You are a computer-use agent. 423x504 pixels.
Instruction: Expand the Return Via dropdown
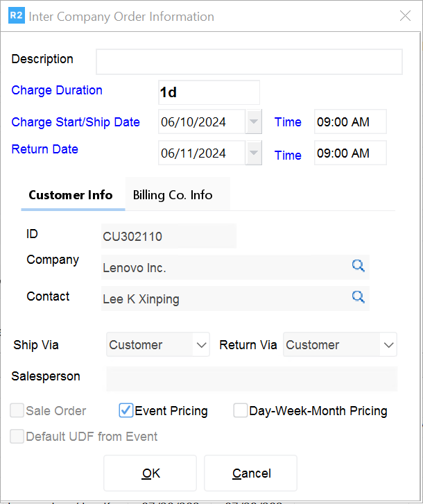tap(388, 345)
